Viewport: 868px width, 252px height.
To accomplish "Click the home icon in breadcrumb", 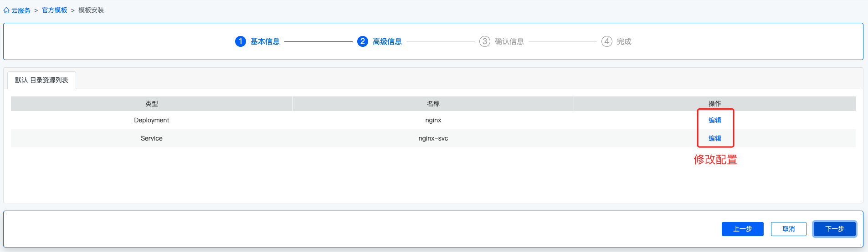I will click(x=6, y=10).
